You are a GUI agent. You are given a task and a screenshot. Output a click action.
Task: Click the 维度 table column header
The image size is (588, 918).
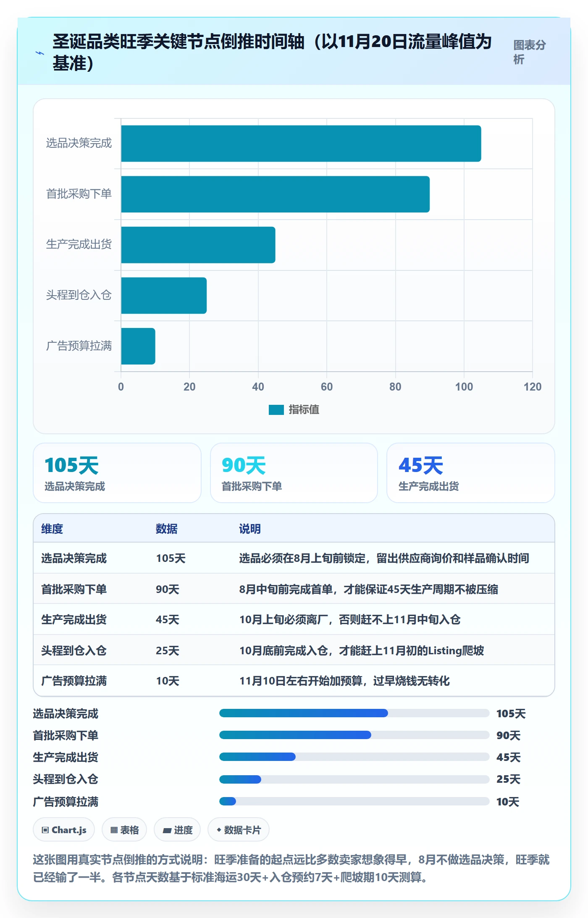pos(52,529)
